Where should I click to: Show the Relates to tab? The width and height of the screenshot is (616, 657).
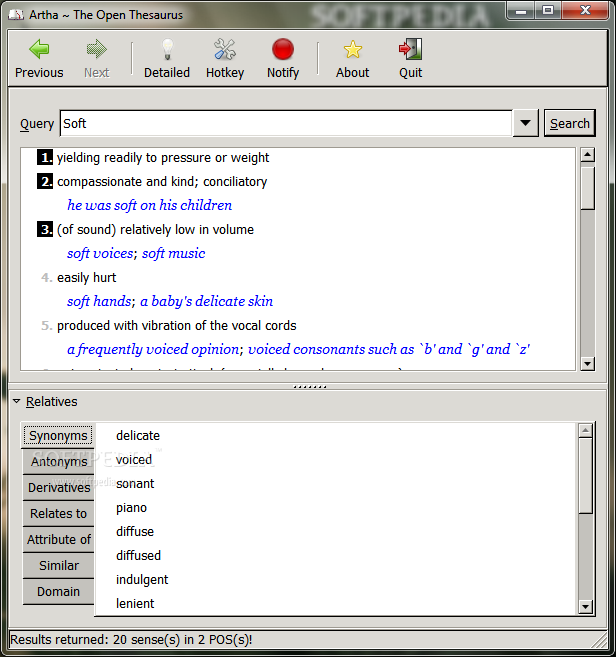(x=59, y=513)
